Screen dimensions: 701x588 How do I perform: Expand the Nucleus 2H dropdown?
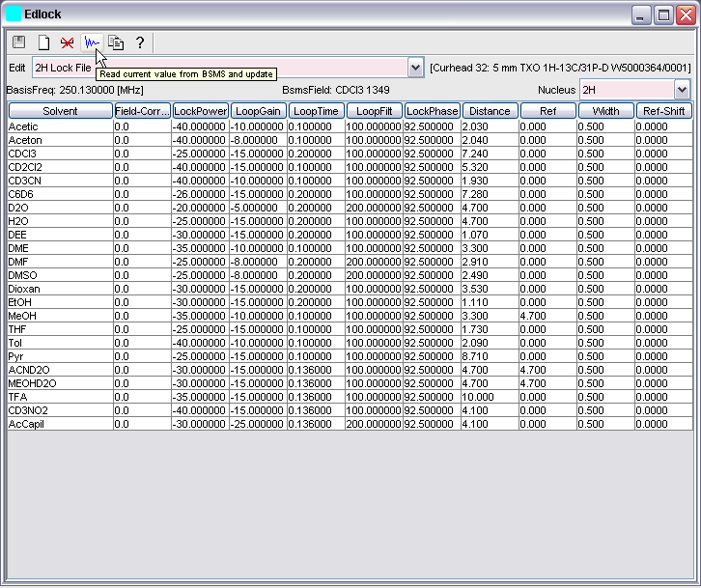pyautogui.click(x=683, y=90)
